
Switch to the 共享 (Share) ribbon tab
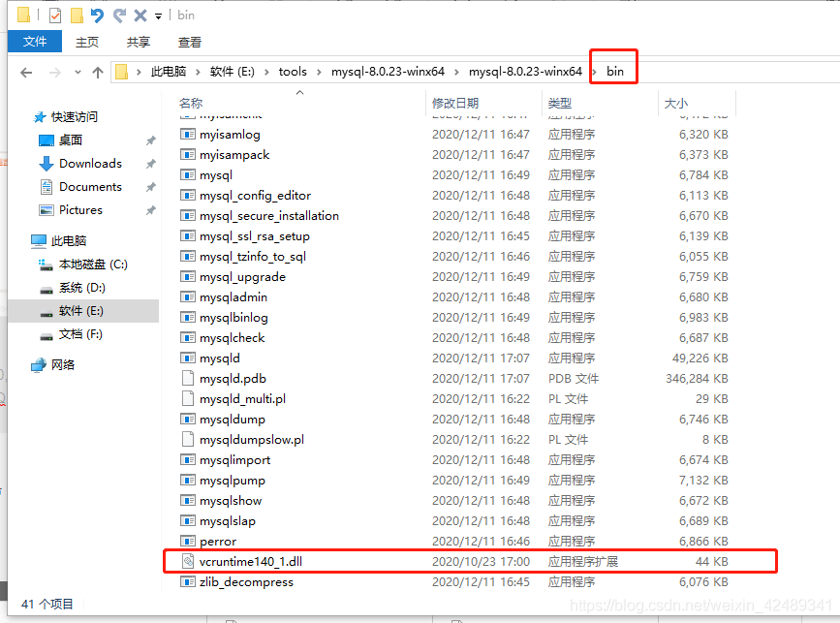pyautogui.click(x=138, y=42)
